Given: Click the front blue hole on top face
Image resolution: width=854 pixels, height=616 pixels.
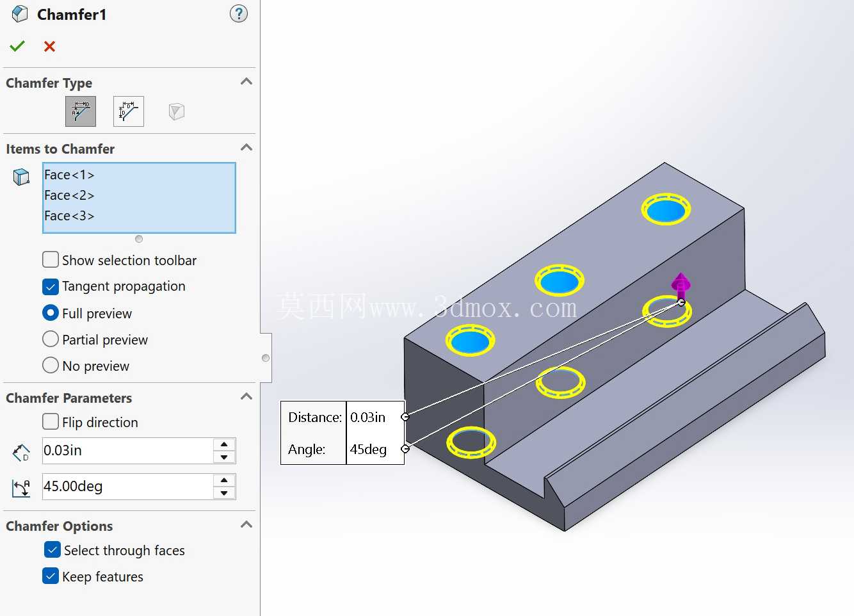Looking at the screenshot, I should (471, 341).
